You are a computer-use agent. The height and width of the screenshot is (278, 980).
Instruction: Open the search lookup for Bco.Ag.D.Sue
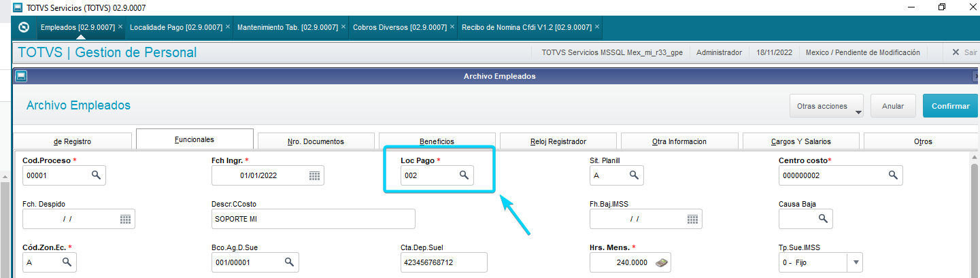[x=289, y=262]
